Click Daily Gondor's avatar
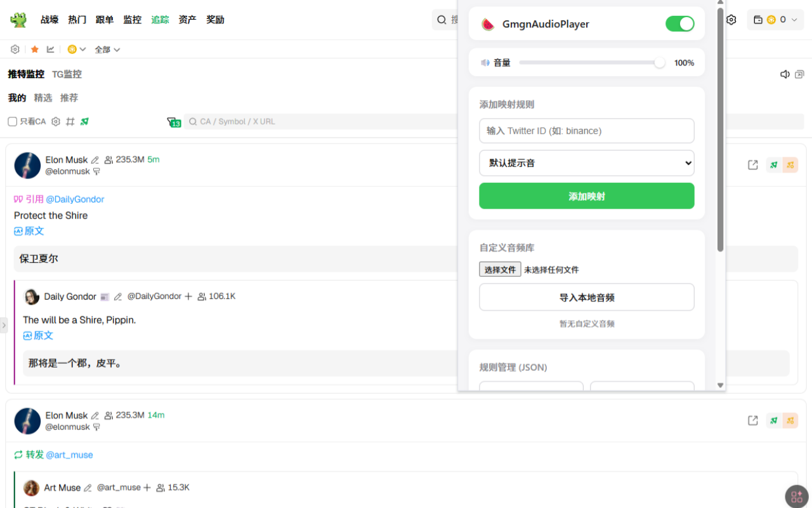Viewport: 812px width, 508px height. (x=32, y=297)
